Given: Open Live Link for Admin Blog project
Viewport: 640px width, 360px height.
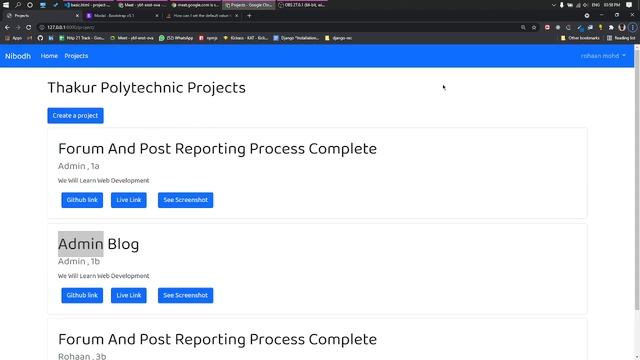Looking at the screenshot, I should 129,296.
